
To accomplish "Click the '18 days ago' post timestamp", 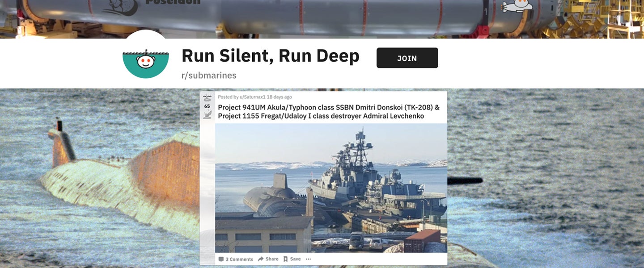I will (x=279, y=97).
